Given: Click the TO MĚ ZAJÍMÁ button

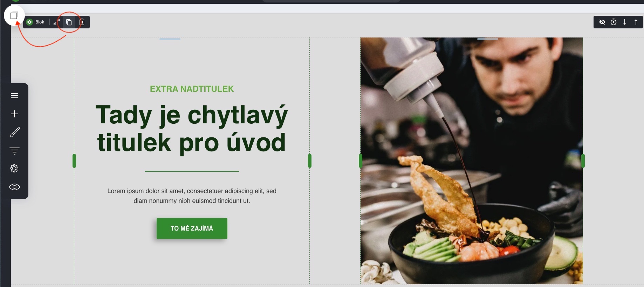Looking at the screenshot, I should [192, 228].
